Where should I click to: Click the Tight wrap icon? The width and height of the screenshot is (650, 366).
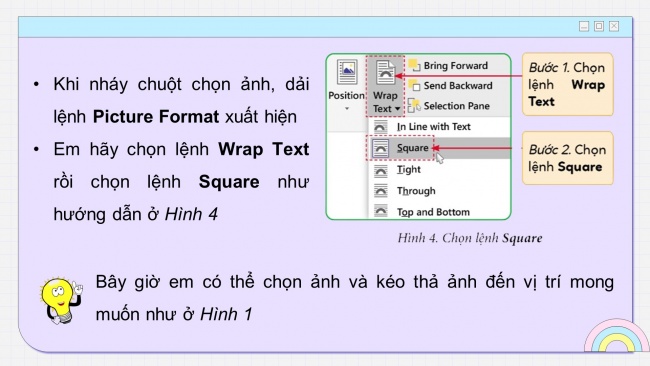pyautogui.click(x=381, y=170)
